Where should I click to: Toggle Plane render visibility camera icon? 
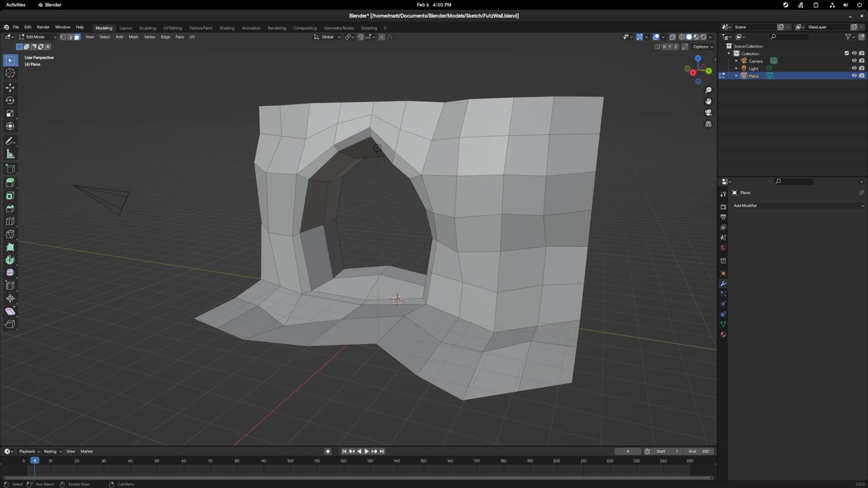(861, 76)
